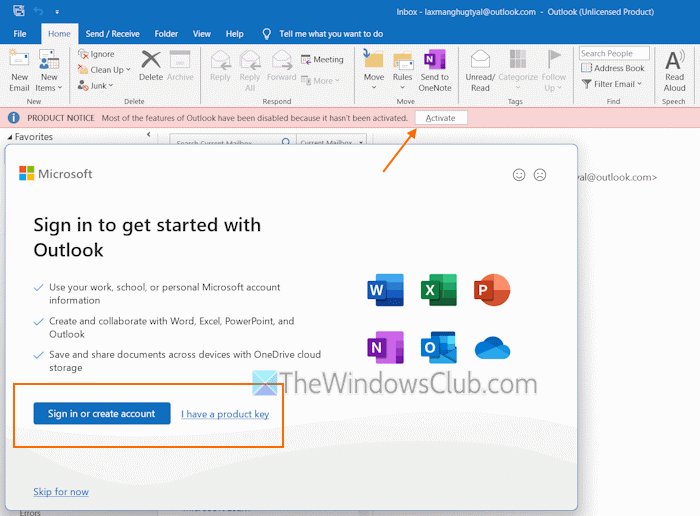
Task: Click Sign in or create account
Action: pos(102,413)
